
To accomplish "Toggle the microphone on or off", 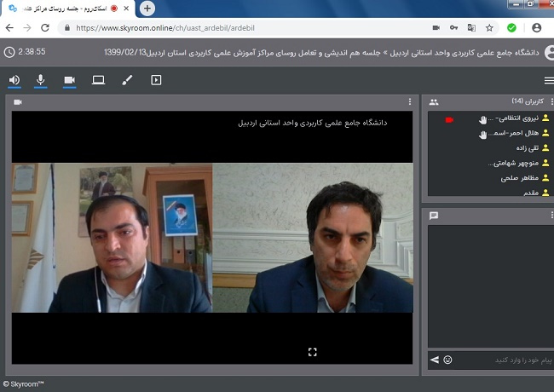I will pos(40,80).
